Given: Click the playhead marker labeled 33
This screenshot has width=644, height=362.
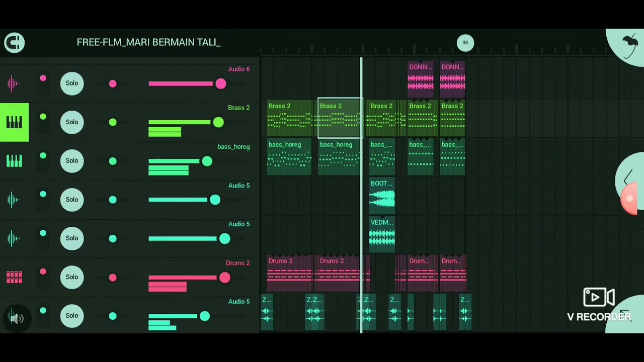Looking at the screenshot, I should 465,43.
